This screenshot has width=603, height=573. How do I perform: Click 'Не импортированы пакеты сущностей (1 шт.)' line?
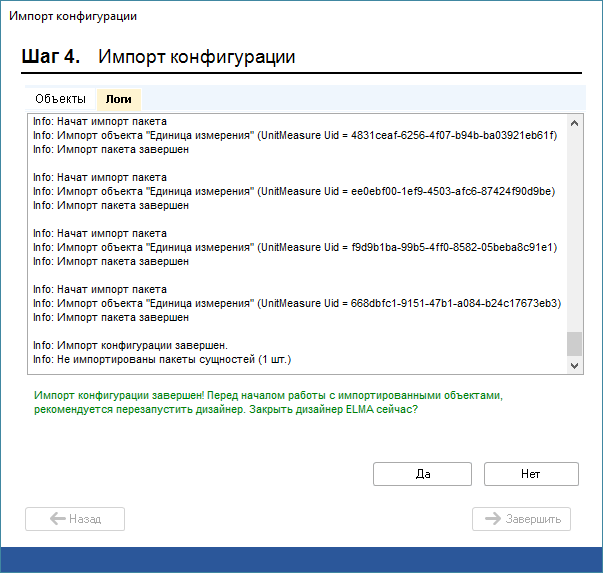(x=162, y=360)
